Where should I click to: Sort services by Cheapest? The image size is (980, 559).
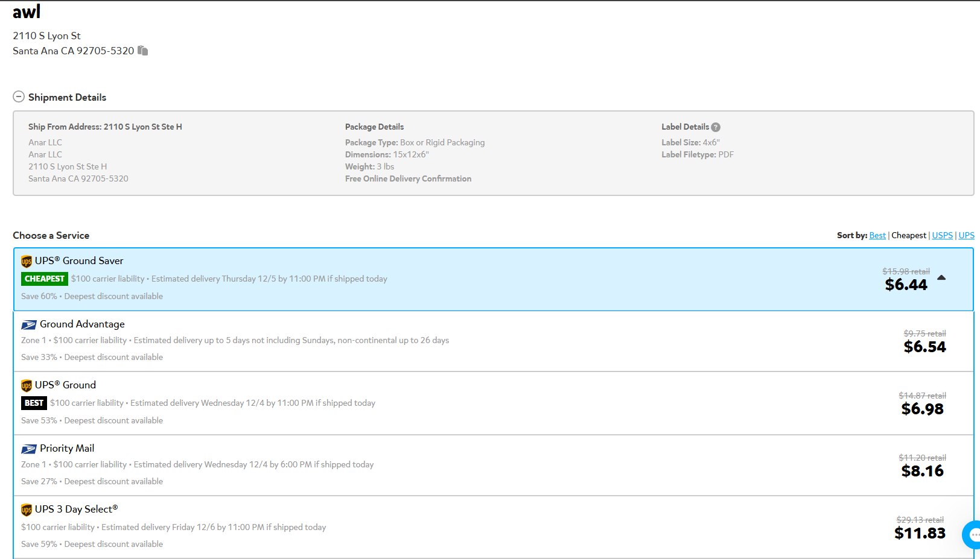(908, 235)
